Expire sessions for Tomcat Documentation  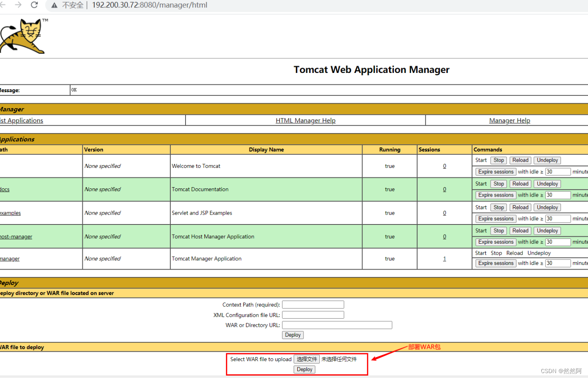coord(495,195)
